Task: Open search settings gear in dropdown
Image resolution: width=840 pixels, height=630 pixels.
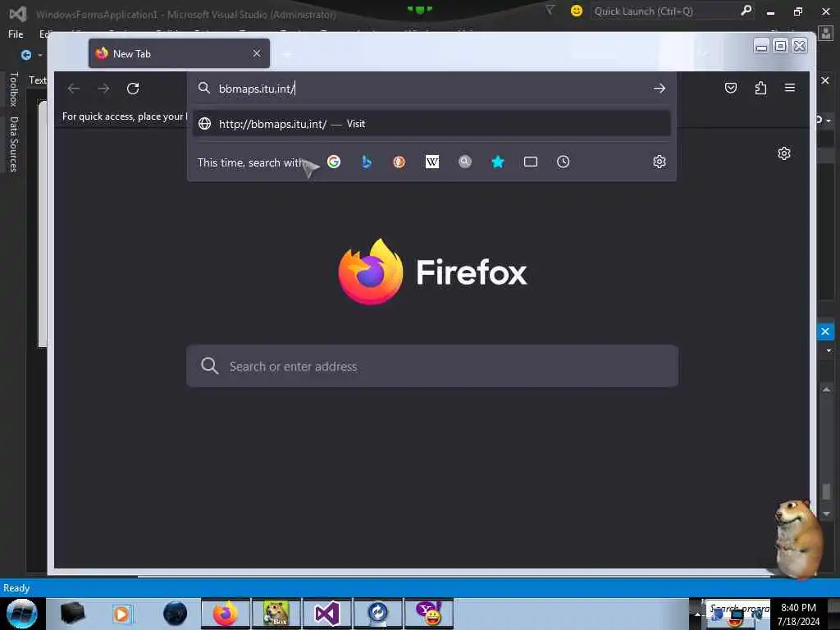Action: coord(660,162)
